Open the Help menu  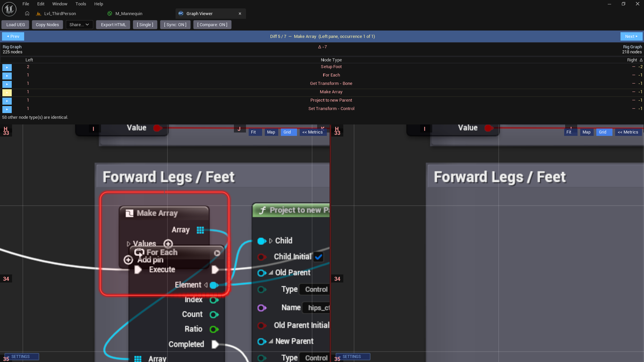pyautogui.click(x=99, y=4)
